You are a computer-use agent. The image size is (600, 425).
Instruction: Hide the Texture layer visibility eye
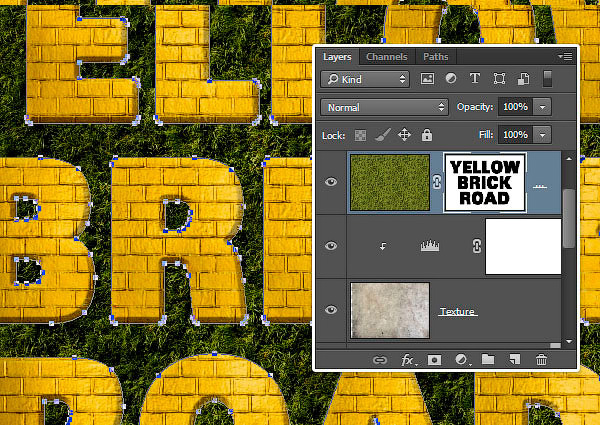331,309
